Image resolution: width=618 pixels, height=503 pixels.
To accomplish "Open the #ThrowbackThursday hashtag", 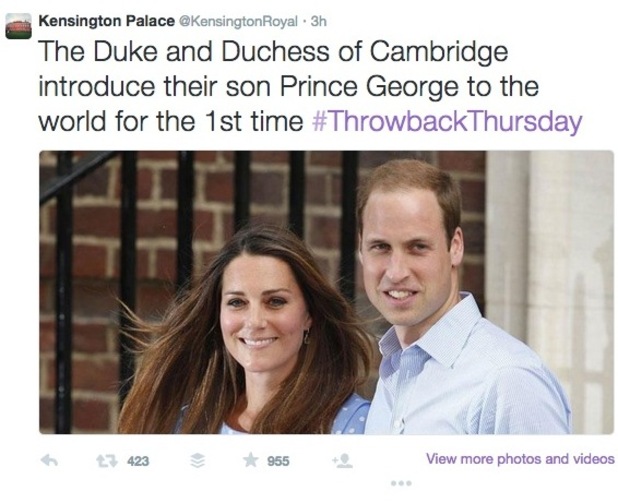I will pyautogui.click(x=447, y=121).
